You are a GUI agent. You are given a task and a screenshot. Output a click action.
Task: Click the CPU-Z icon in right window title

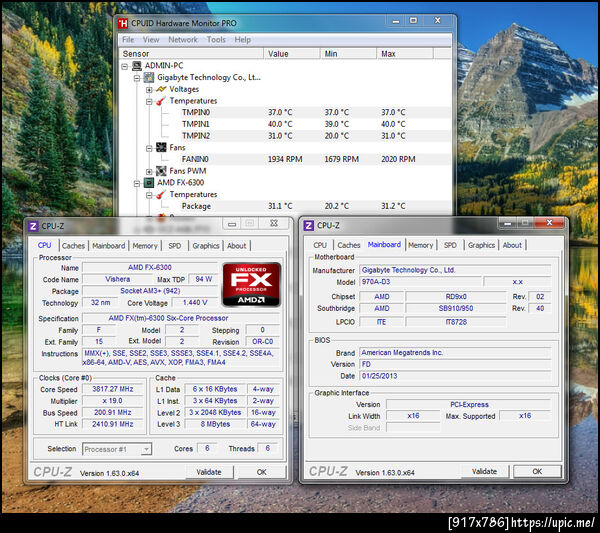[308, 225]
